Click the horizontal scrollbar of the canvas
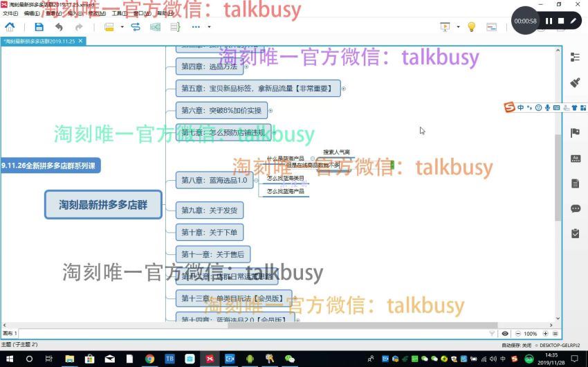This screenshot has height=367, width=588. coord(362,325)
